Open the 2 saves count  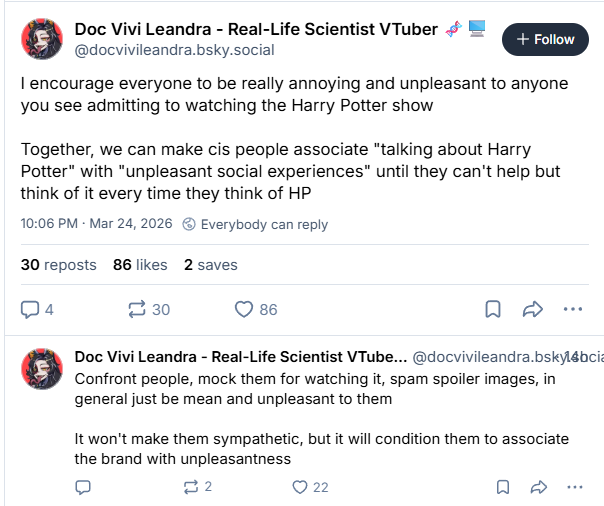point(210,265)
